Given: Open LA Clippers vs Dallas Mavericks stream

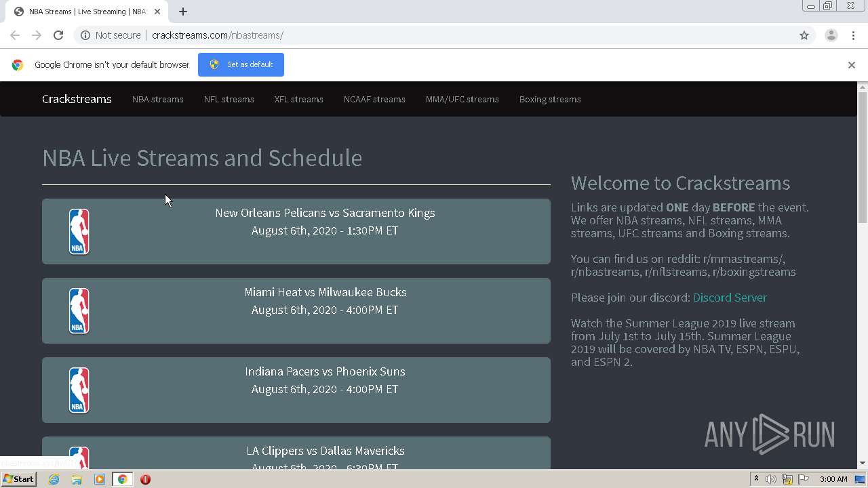Looking at the screenshot, I should click(x=296, y=453).
